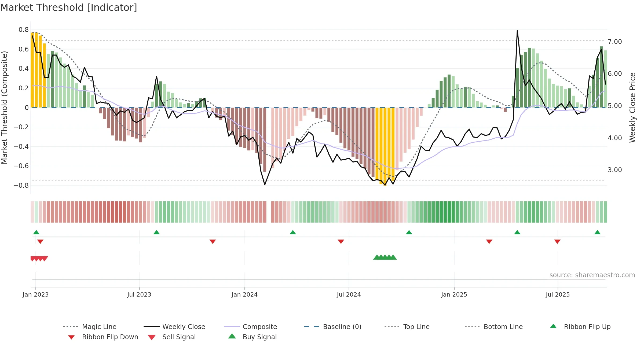Viewport: 644px width, 362px height.
Task: Click the Jan 2025 x-axis label
Action: click(454, 294)
